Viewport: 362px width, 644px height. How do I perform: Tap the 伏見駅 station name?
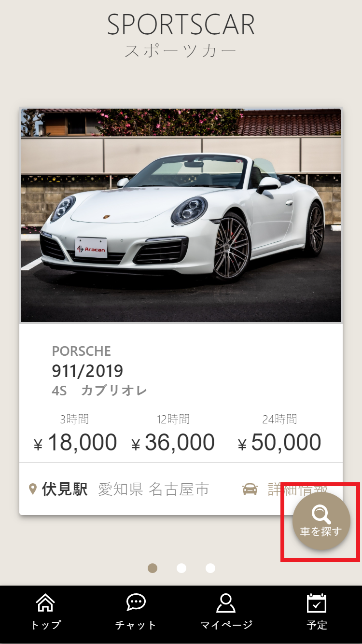point(65,490)
